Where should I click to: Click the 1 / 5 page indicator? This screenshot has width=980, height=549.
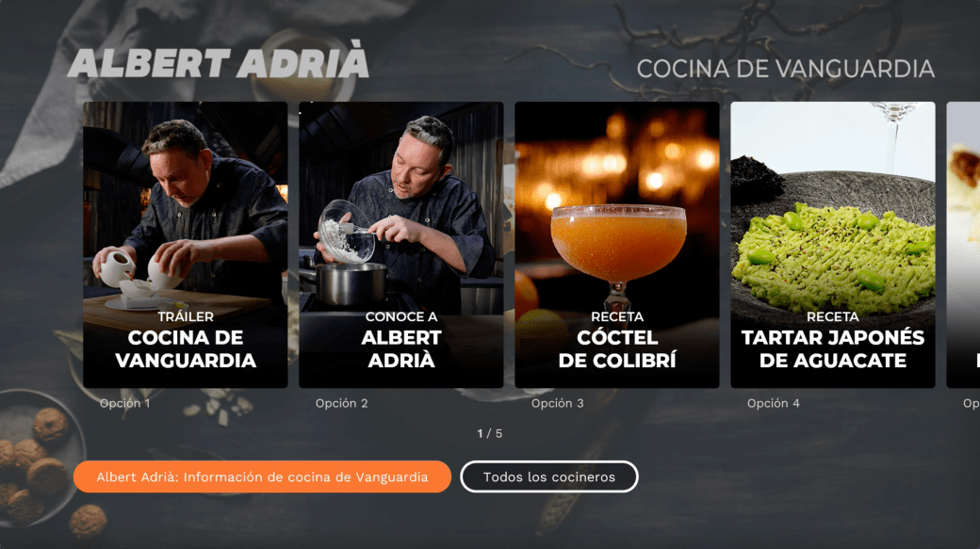tap(490, 433)
